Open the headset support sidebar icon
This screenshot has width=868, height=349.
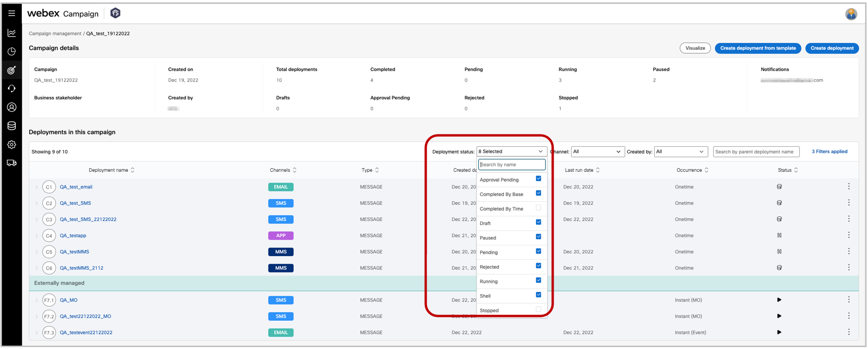coord(12,89)
